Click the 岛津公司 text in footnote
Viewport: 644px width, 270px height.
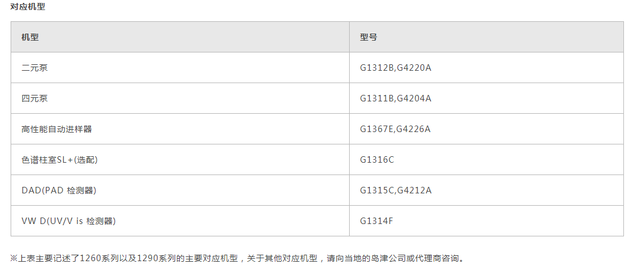387,259
